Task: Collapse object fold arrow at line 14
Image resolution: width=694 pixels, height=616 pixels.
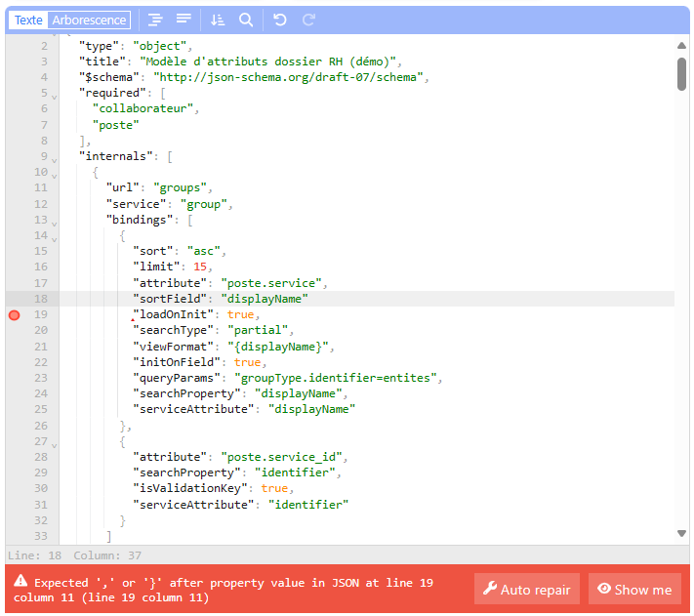Action: pos(54,239)
